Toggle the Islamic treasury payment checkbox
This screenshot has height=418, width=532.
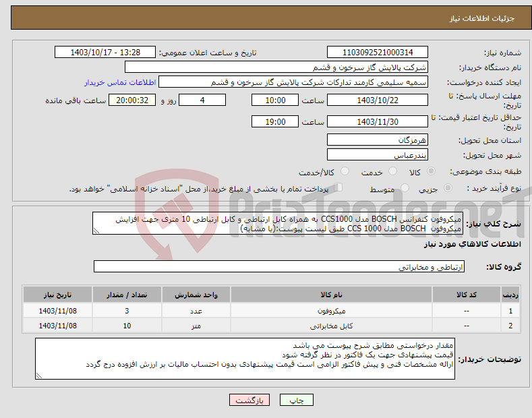coord(338,187)
